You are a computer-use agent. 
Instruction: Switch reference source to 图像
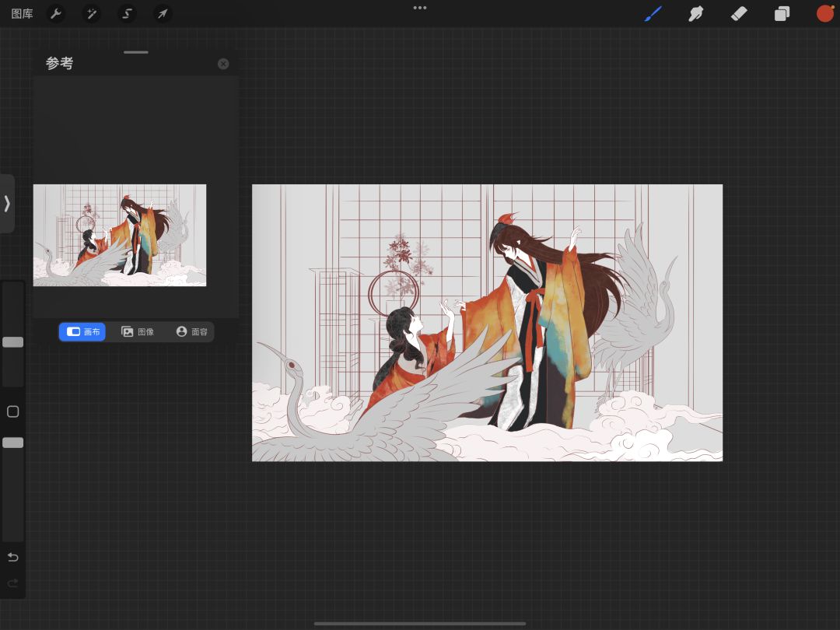tap(138, 331)
